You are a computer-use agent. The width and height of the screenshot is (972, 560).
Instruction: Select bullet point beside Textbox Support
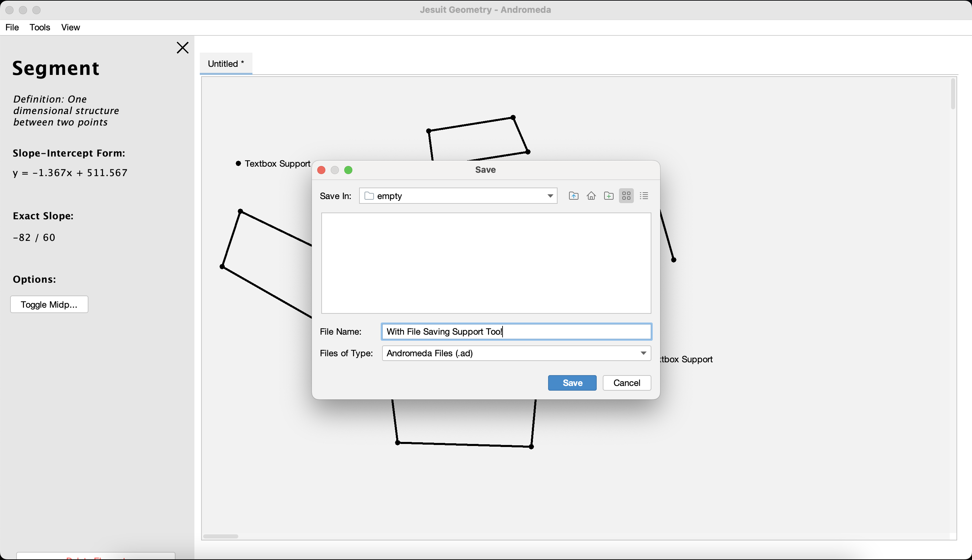coord(238,164)
